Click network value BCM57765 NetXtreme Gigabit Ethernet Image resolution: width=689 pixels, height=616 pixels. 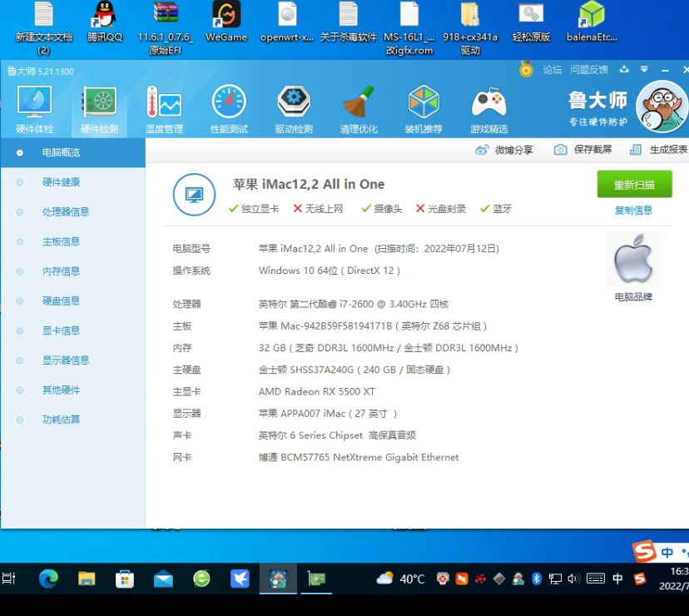tap(359, 457)
